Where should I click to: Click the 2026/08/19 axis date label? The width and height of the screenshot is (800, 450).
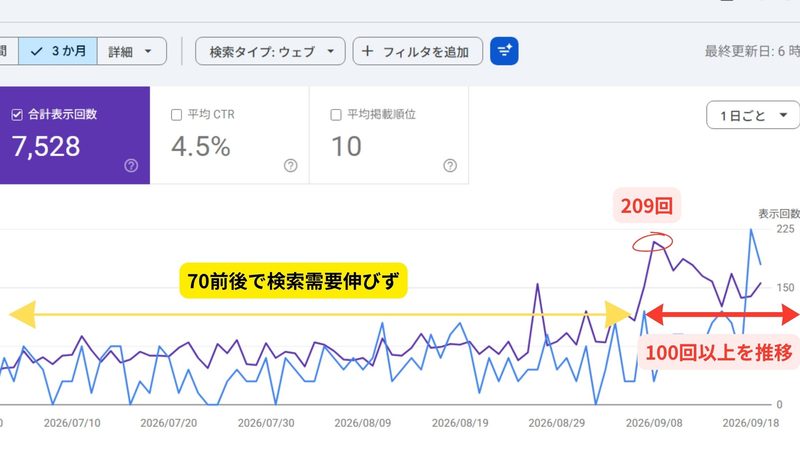tap(460, 423)
